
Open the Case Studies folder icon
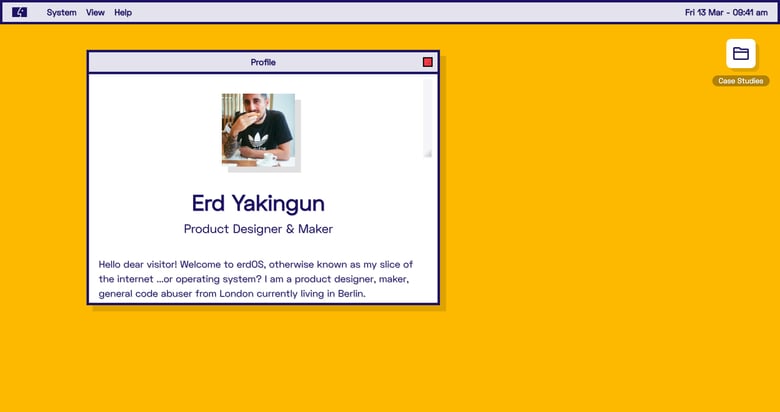tap(741, 54)
